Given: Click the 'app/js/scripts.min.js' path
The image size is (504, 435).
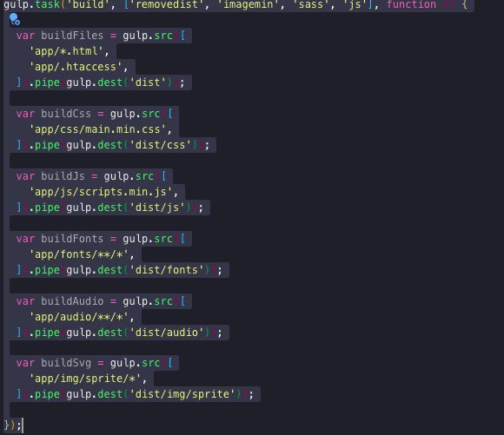Looking at the screenshot, I should pos(101,192).
